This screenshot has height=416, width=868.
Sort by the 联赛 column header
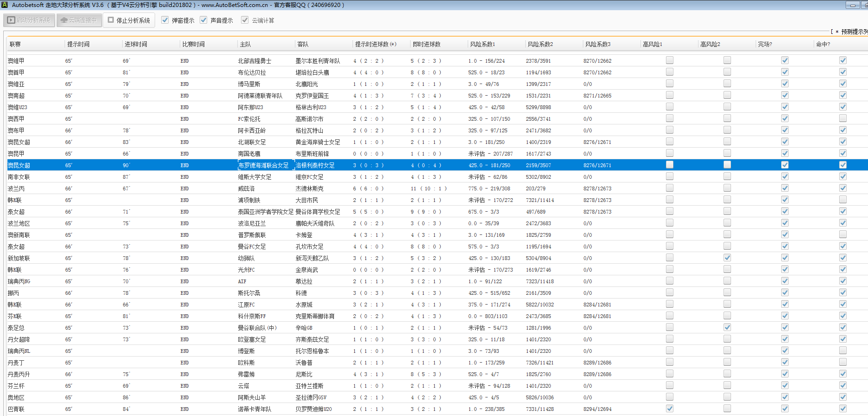[x=15, y=45]
